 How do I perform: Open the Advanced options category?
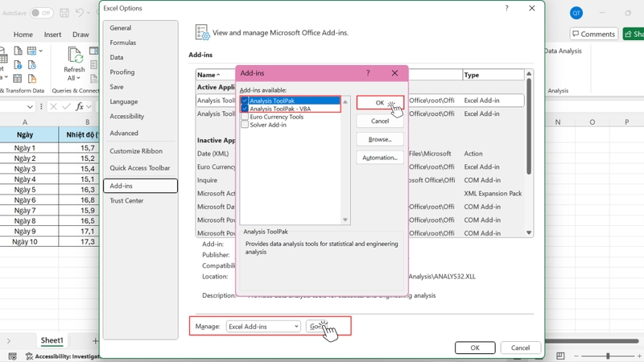tap(140, 133)
